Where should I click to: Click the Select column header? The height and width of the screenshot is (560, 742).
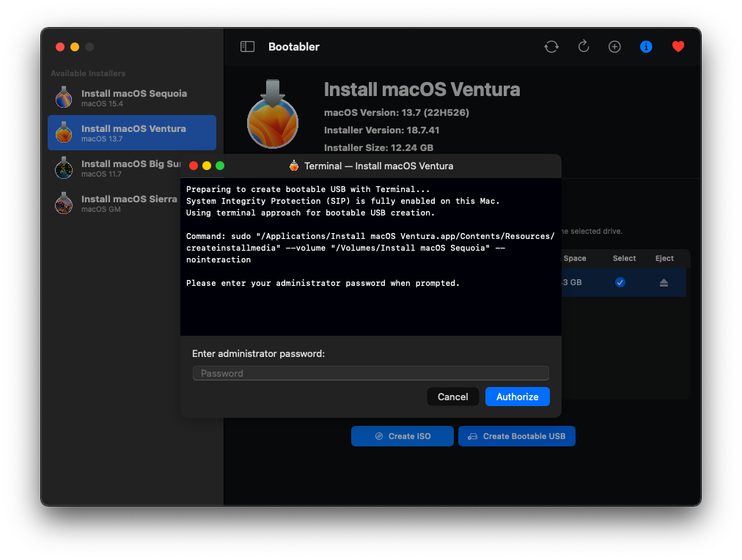(624, 258)
